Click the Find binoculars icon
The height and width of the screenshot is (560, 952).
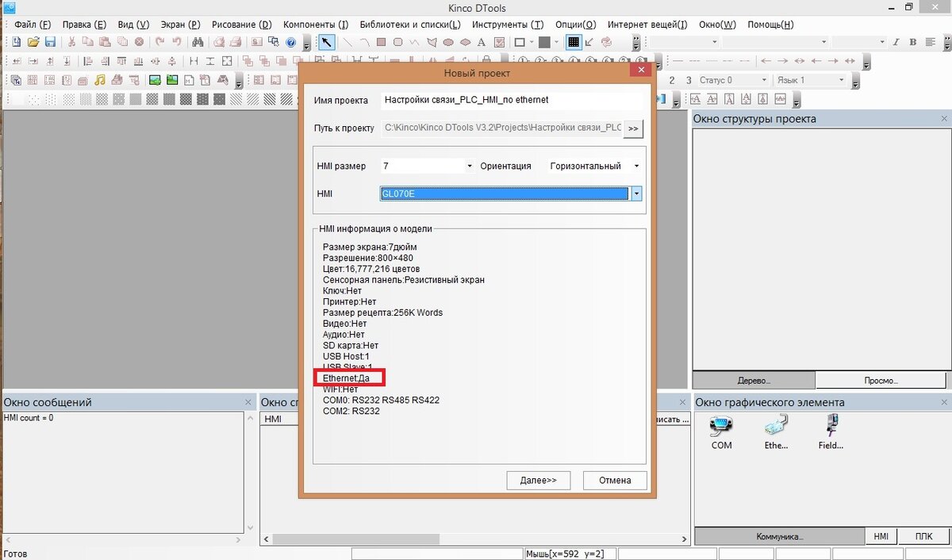[198, 42]
